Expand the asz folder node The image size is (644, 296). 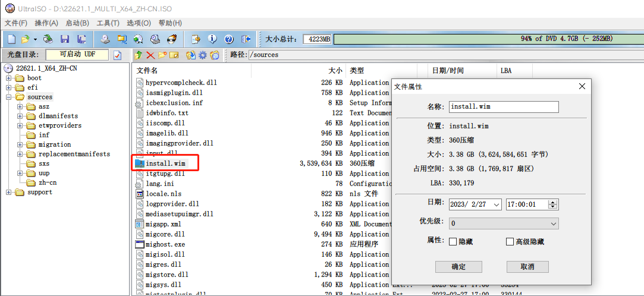(x=20, y=107)
